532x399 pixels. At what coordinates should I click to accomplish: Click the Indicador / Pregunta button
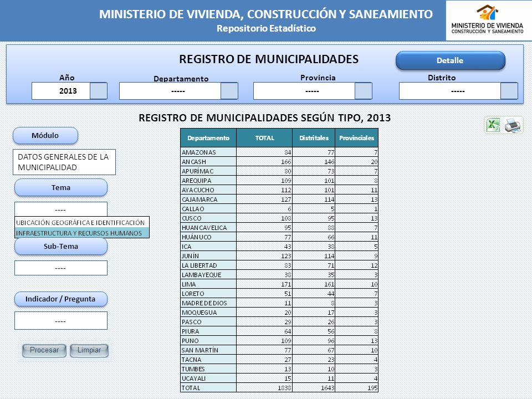(x=61, y=299)
